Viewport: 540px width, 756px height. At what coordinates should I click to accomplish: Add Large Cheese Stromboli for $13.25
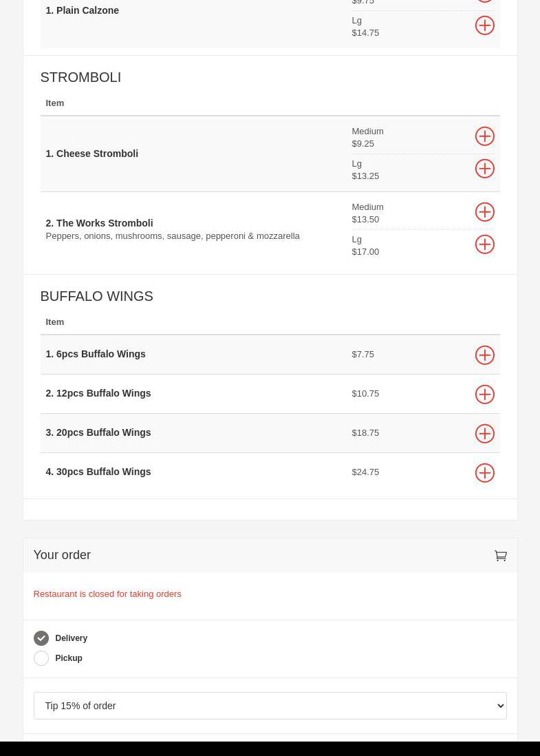484,169
